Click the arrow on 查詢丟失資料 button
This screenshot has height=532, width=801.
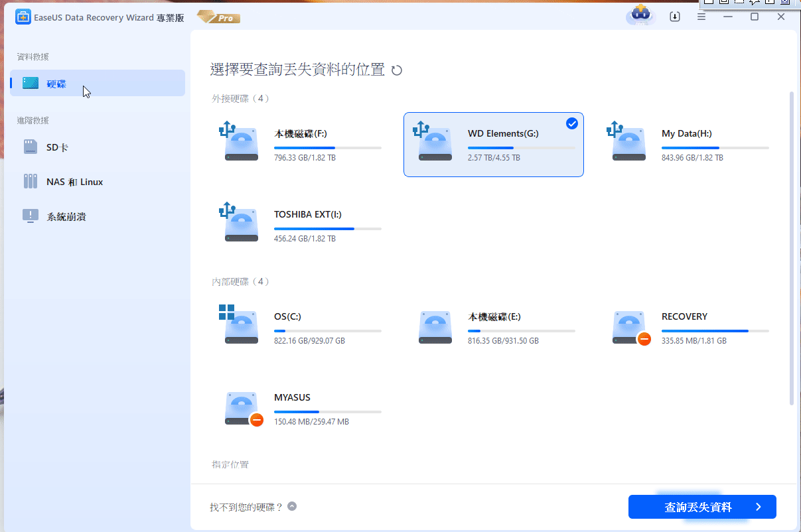759,507
